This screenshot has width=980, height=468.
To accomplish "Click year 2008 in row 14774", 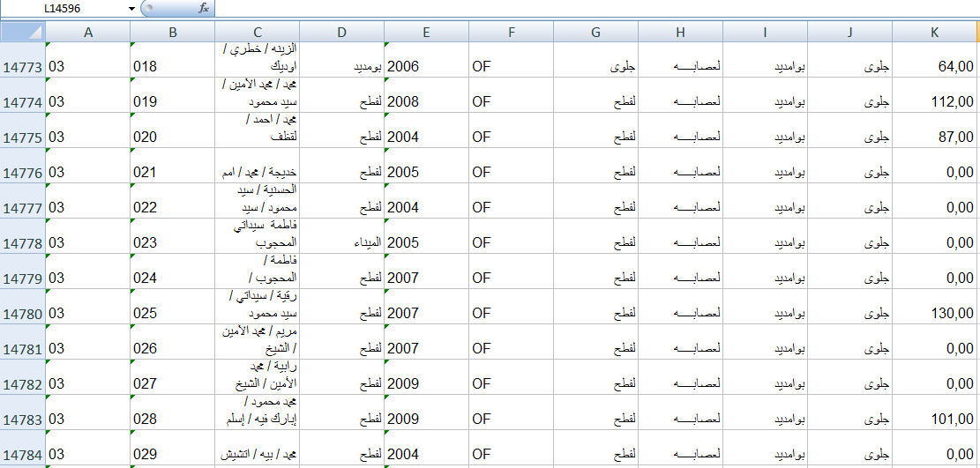I will coord(426,95).
